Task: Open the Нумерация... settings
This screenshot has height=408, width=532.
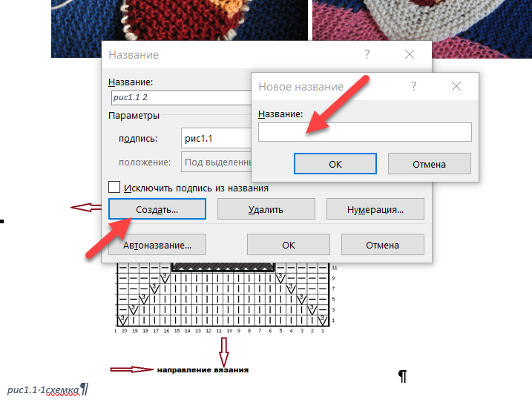Action: pyautogui.click(x=375, y=210)
